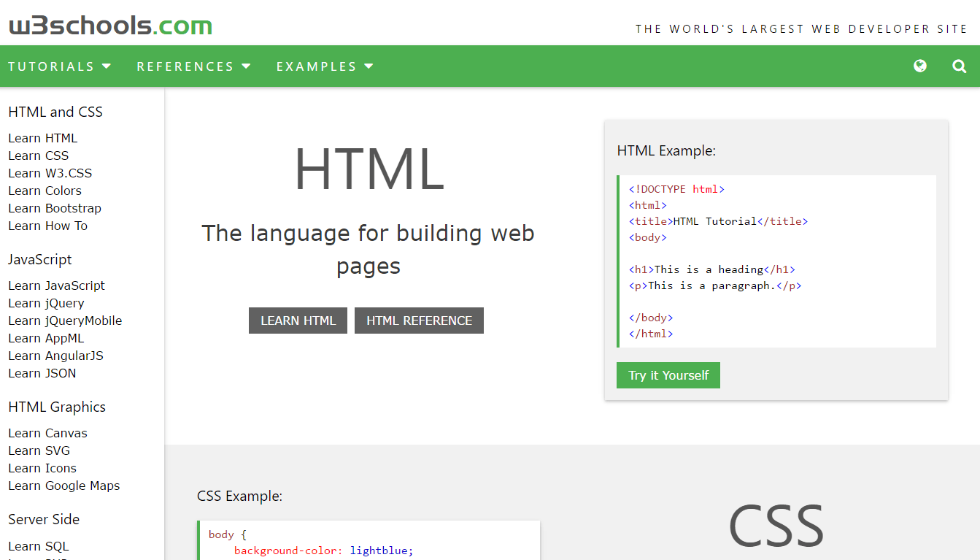The height and width of the screenshot is (560, 980).
Task: Click the World's Largest Web Developer Site tagline
Action: pos(801,29)
